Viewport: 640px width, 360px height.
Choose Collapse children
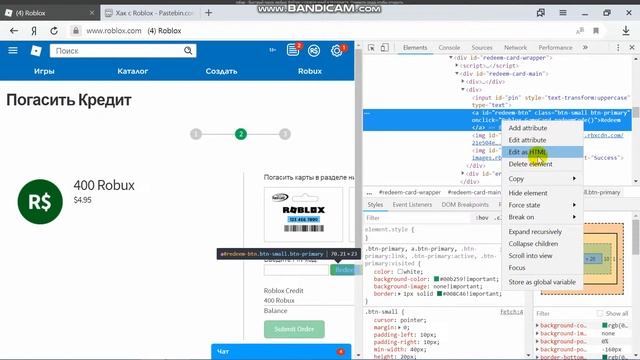[x=542, y=244]
